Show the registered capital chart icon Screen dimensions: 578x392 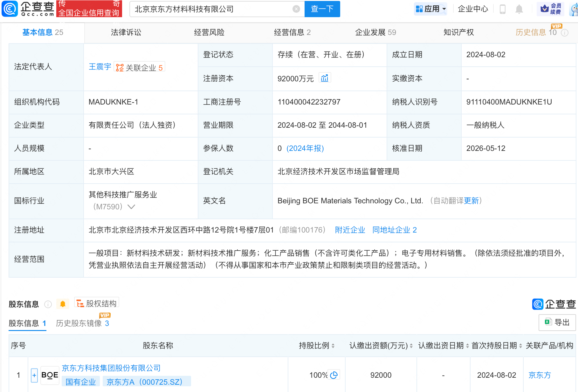325,78
